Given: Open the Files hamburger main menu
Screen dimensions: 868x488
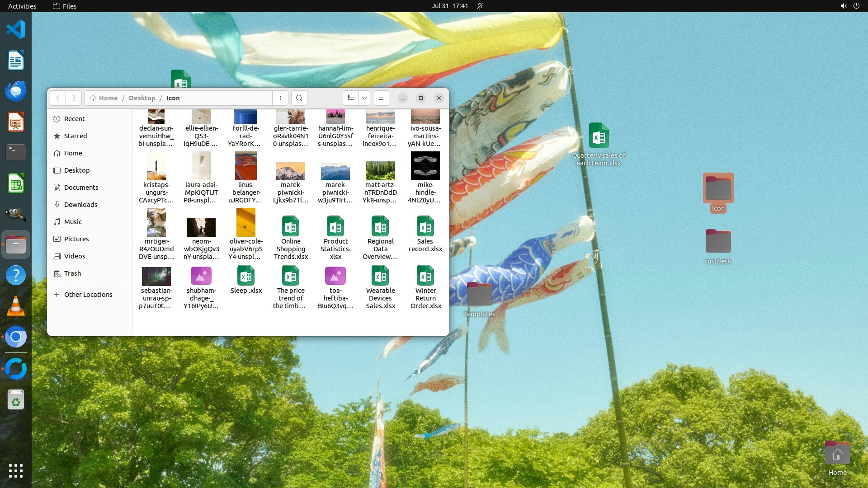Looking at the screenshot, I should pyautogui.click(x=381, y=98).
